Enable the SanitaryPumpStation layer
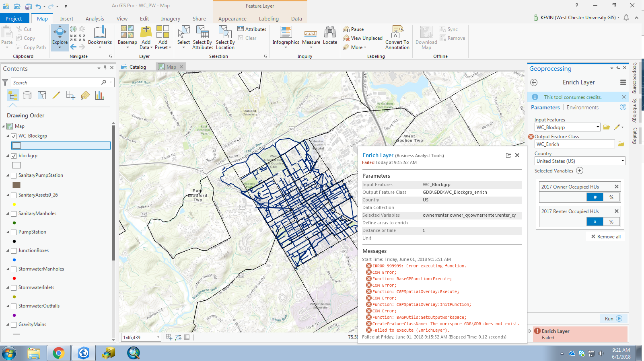 click(x=14, y=176)
